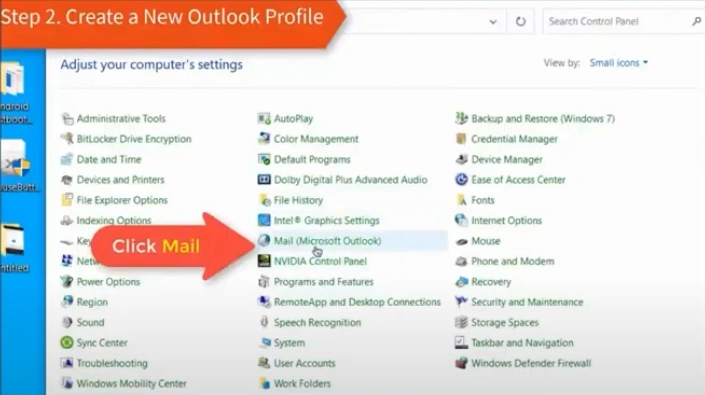
Task: Open the Security and Maintenance link
Action: [527, 302]
